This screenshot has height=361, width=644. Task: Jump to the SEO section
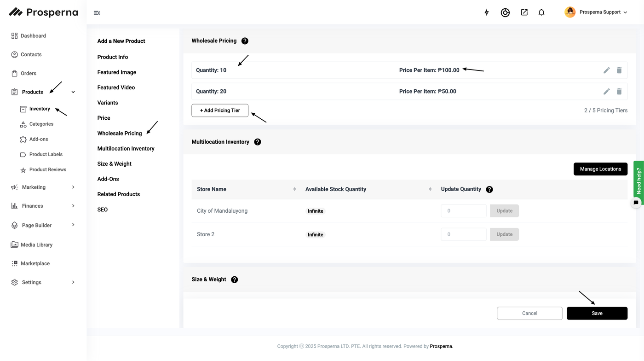pos(103,210)
